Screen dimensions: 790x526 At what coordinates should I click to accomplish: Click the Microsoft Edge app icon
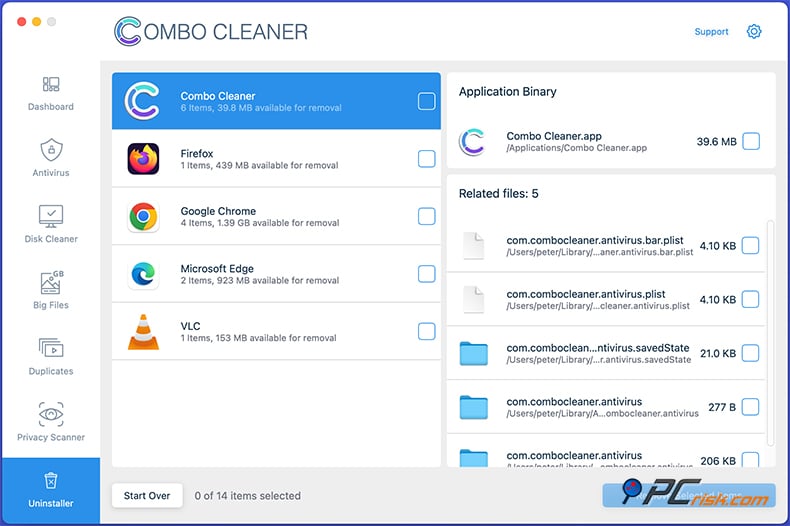tap(143, 274)
